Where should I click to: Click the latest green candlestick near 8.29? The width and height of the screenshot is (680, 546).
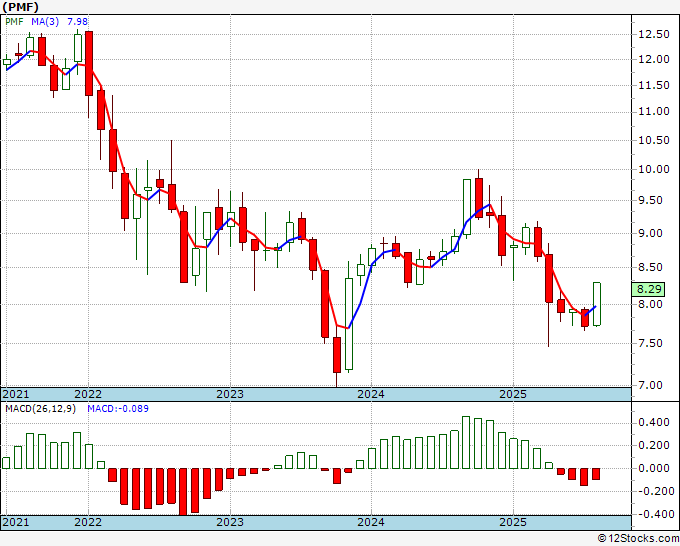tap(597, 304)
